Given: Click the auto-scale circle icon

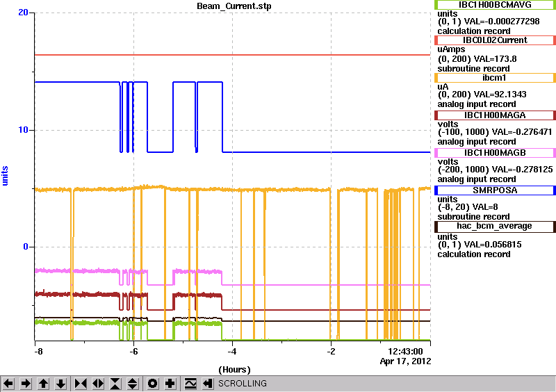Looking at the screenshot, I should [x=153, y=384].
